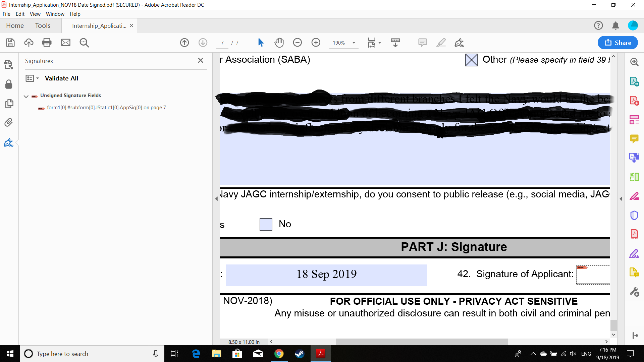Image resolution: width=644 pixels, height=362 pixels.
Task: Open the 190% zoom level dropdown
Action: 354,43
